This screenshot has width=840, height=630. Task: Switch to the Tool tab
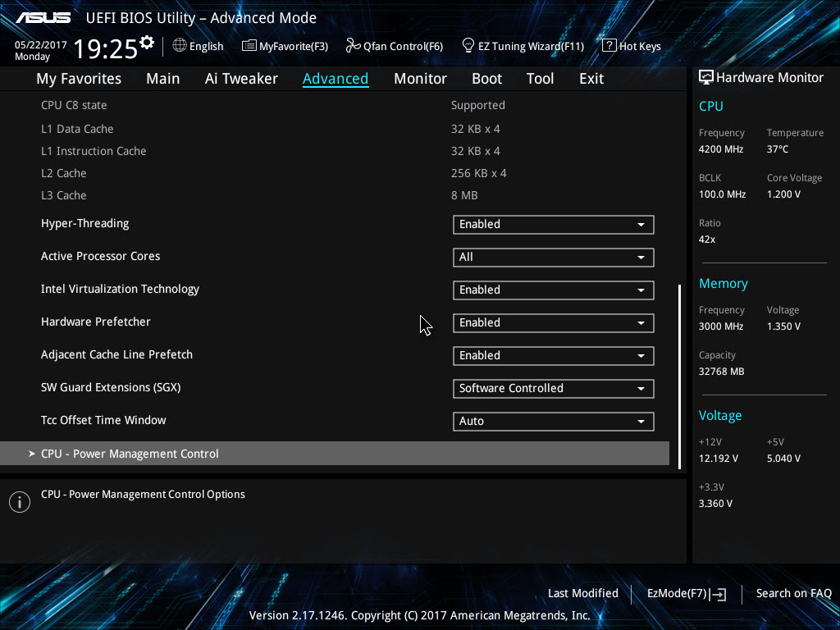540,79
